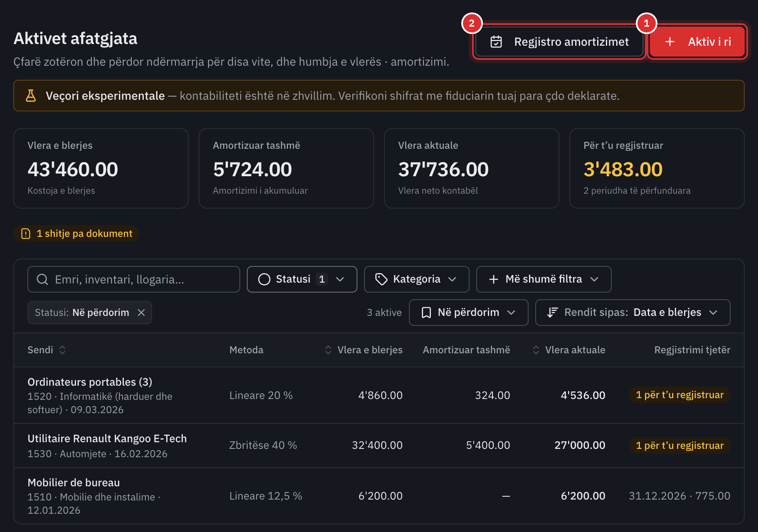Open the Utilitaire Renault Kangoo E-Tech row
758x532 pixels.
379,446
